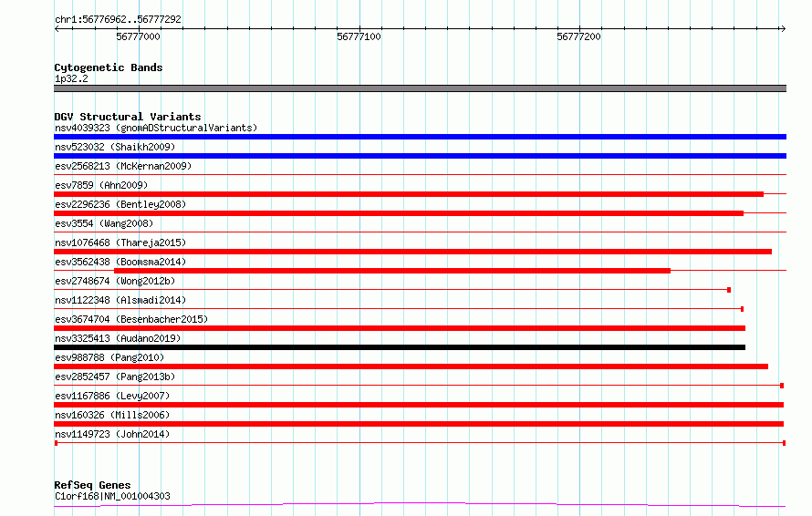Click the left start marker of nsv1149723
This screenshot has height=516, width=812.
click(x=56, y=443)
